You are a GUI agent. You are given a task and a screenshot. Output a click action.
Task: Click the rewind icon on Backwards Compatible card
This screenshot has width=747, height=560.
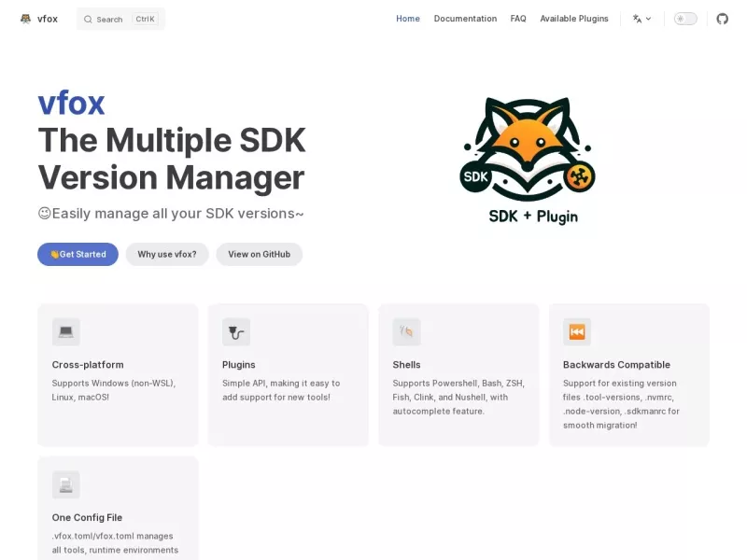(x=577, y=332)
